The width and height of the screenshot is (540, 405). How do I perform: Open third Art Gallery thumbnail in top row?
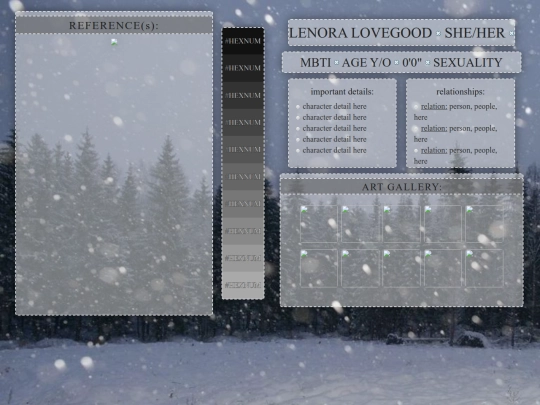[x=402, y=224]
